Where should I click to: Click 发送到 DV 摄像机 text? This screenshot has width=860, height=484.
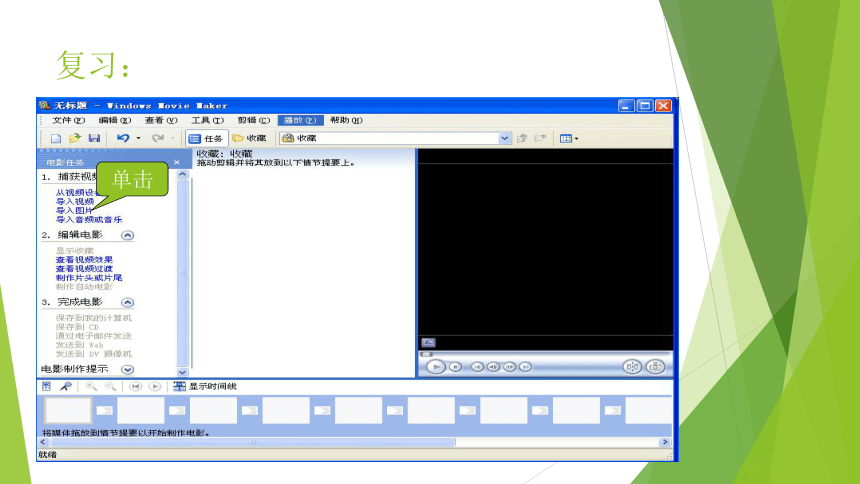point(94,354)
